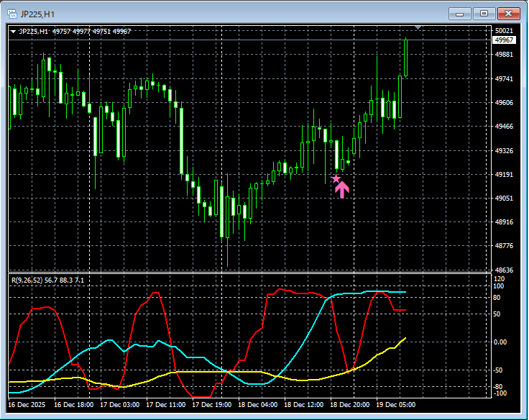
Task: Minimize the JP225,H1 chart window
Action: click(x=460, y=13)
